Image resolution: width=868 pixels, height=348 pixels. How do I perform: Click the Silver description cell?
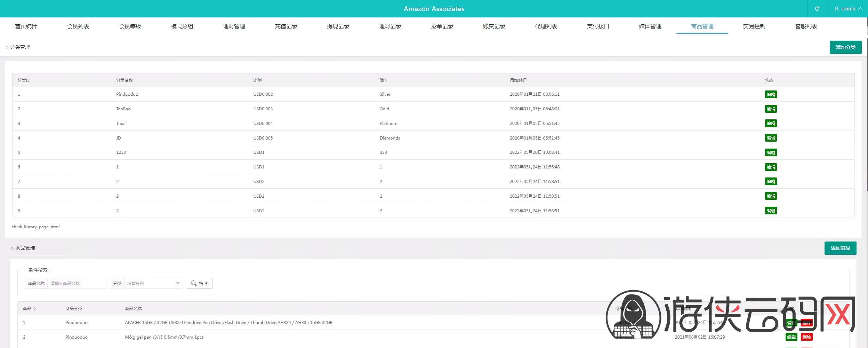click(385, 94)
